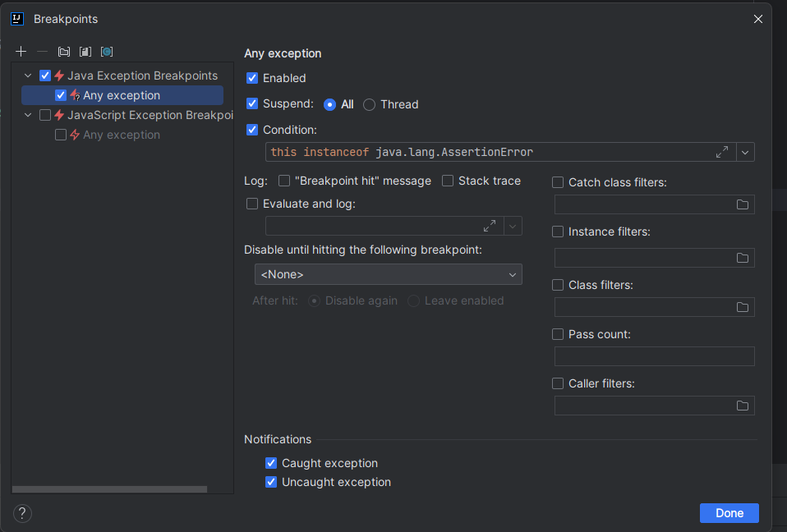Click the Add breakpoint plus icon
The image size is (787, 532).
coord(21,51)
